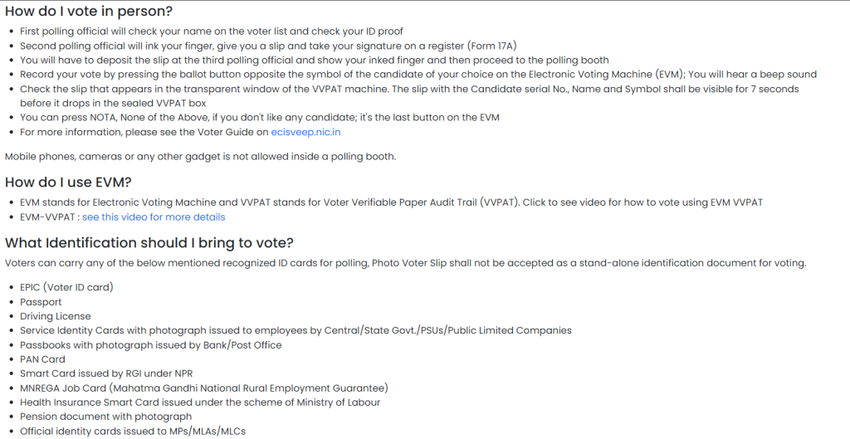Click 'Official identity cards issued to MPs/MLAs/MLCs'

tap(133, 431)
